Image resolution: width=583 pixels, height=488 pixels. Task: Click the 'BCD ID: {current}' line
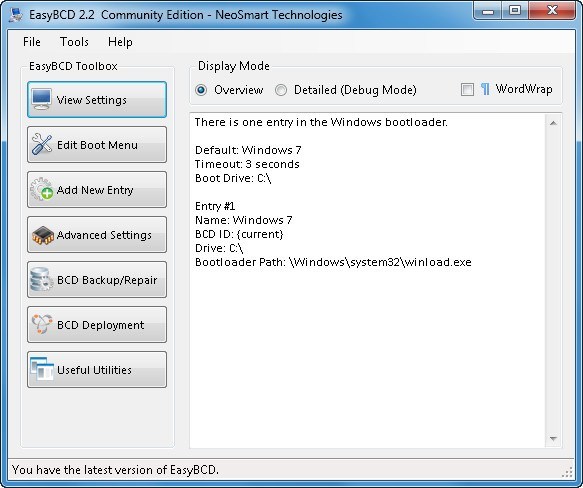click(x=239, y=234)
